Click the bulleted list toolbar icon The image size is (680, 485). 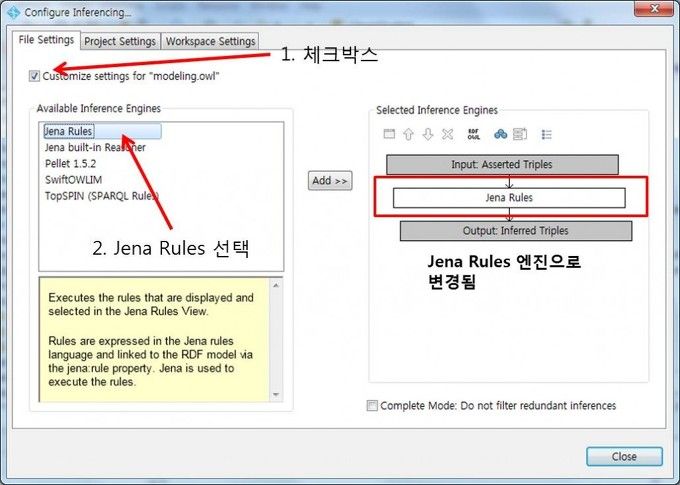pos(546,135)
